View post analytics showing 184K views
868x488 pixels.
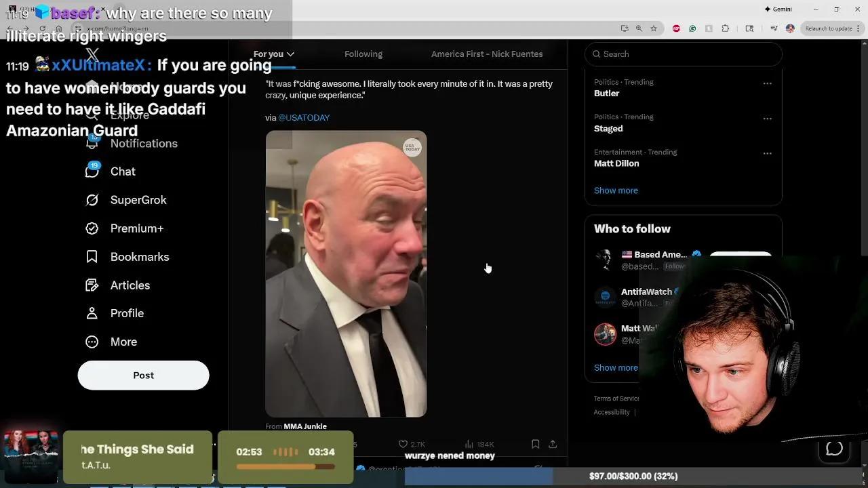(479, 445)
